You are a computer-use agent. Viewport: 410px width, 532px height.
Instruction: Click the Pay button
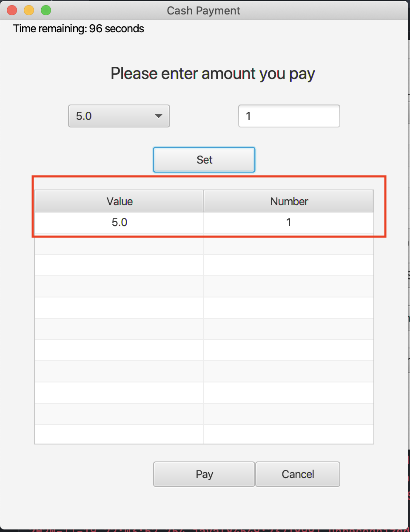point(204,474)
